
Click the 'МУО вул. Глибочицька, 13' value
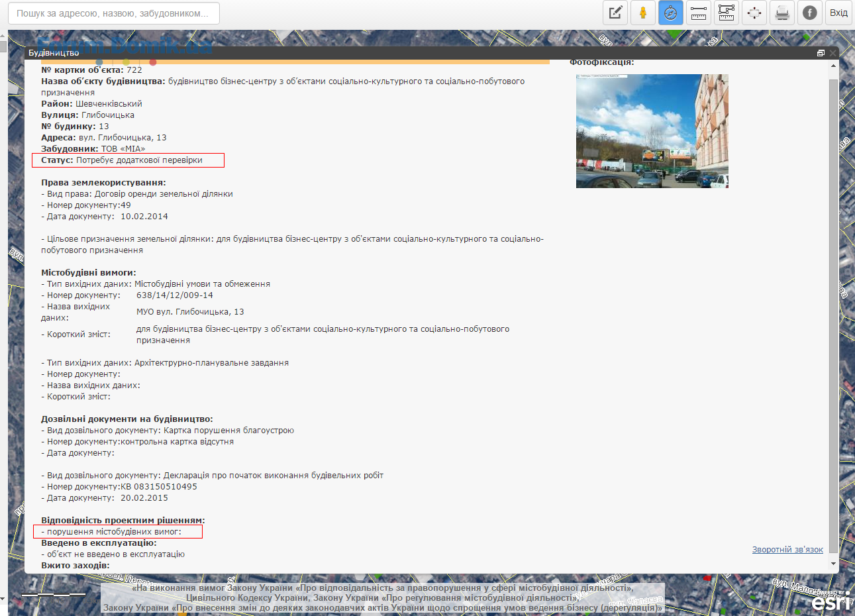click(x=190, y=312)
